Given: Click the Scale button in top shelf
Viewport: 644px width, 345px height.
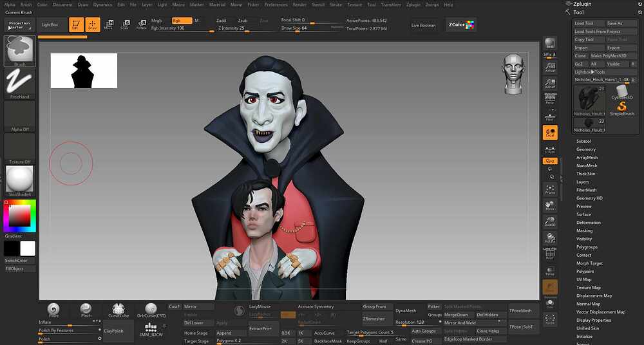Looking at the screenshot, I should pos(124,24).
